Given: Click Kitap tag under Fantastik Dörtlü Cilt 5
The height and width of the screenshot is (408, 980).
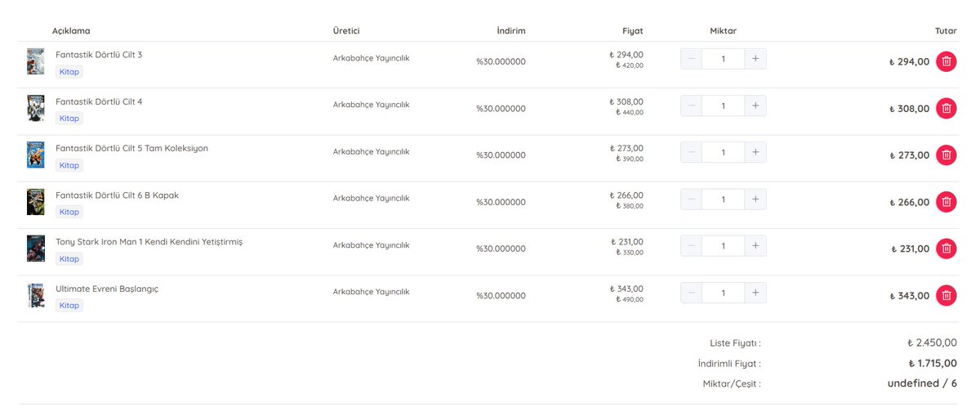Looking at the screenshot, I should point(69,165).
